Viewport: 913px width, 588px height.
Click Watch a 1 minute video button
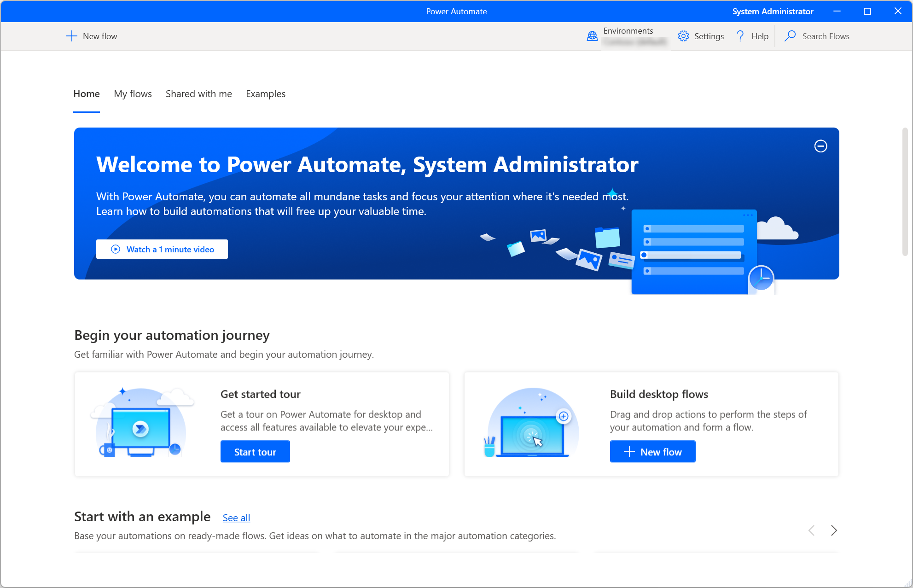pyautogui.click(x=163, y=249)
